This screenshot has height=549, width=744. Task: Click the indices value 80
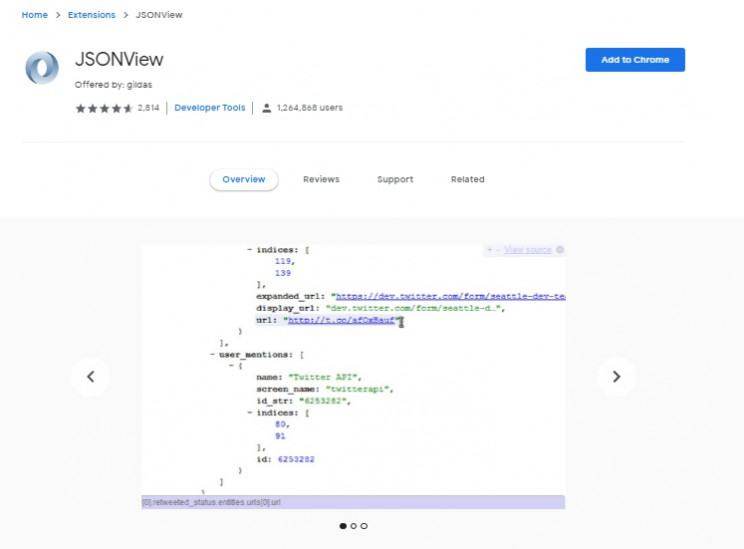tap(280, 424)
